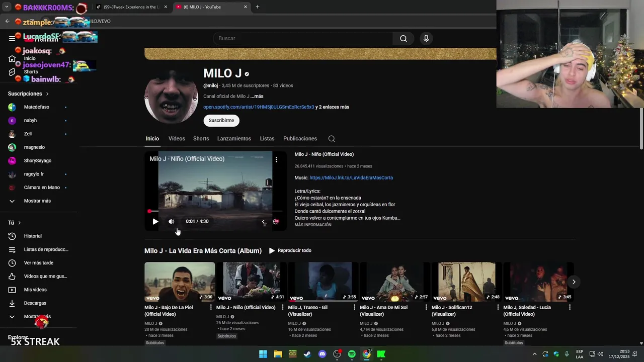Image resolution: width=644 pixels, height=362 pixels.
Task: Open Steam from the taskbar
Action: (x=307, y=354)
